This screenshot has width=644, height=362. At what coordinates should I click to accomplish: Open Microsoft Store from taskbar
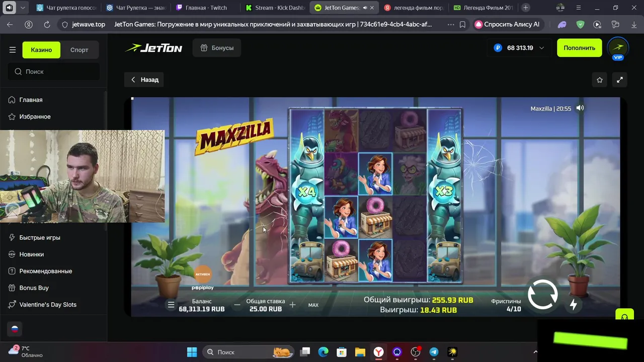[342, 352]
